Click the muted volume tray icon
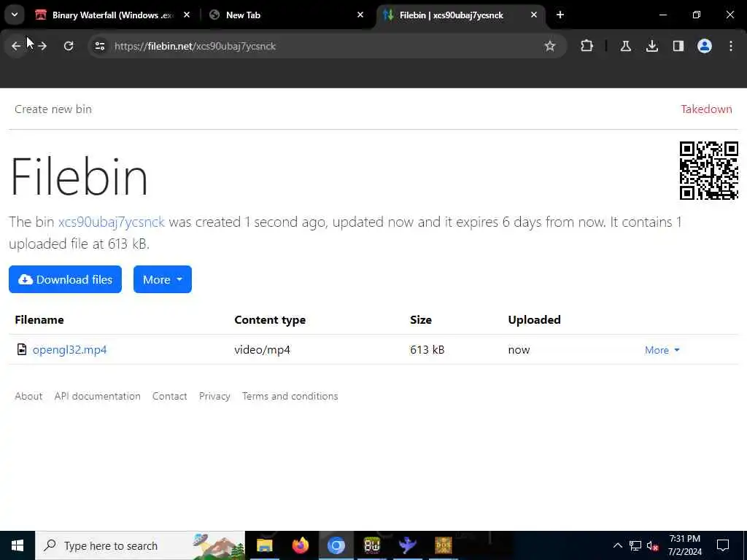This screenshot has width=747, height=560. pyautogui.click(x=653, y=545)
